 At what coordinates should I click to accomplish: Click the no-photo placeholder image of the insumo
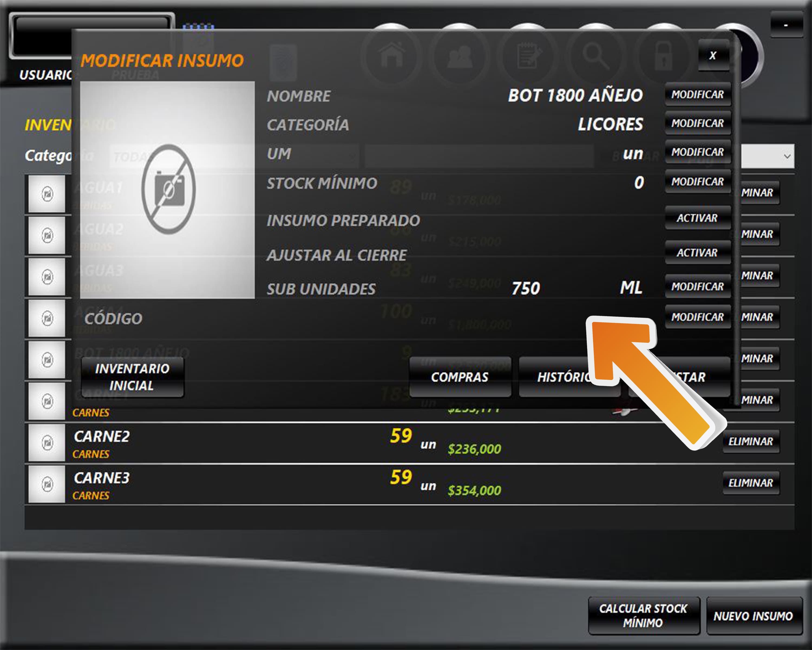click(x=168, y=190)
